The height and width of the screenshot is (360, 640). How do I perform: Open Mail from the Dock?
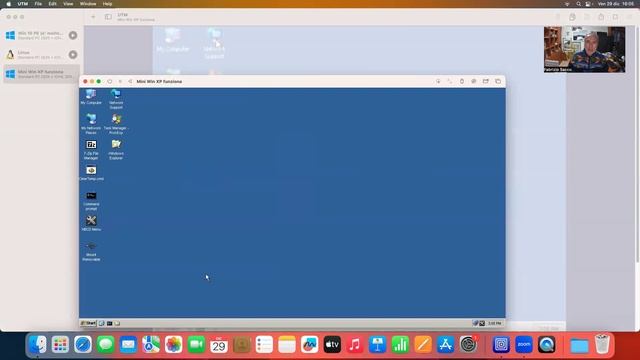(128, 344)
